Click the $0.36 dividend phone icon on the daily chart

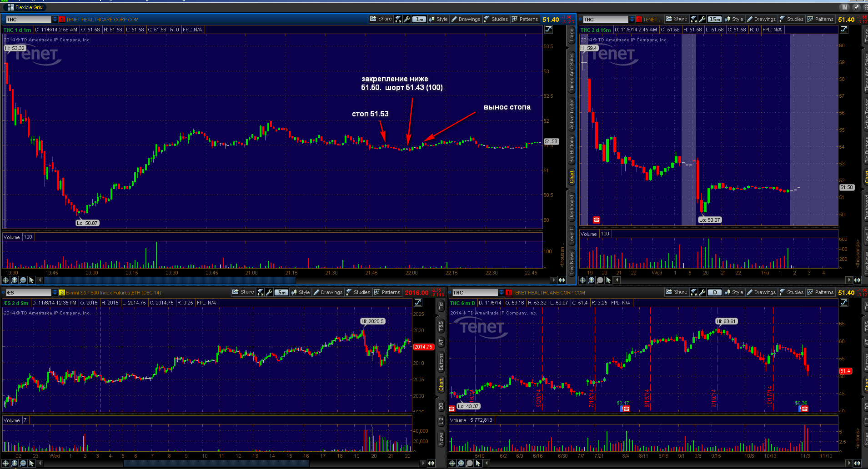click(804, 409)
